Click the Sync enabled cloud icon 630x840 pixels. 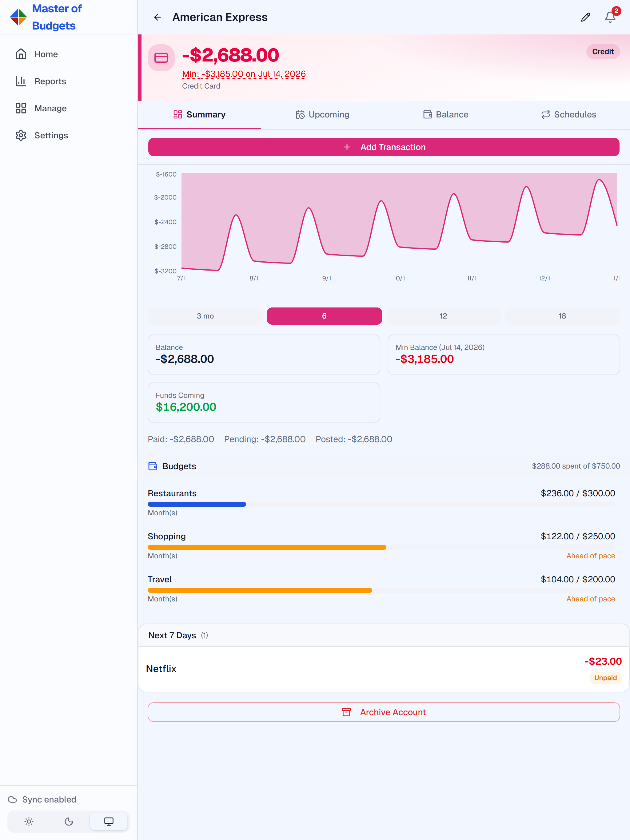[x=13, y=799]
